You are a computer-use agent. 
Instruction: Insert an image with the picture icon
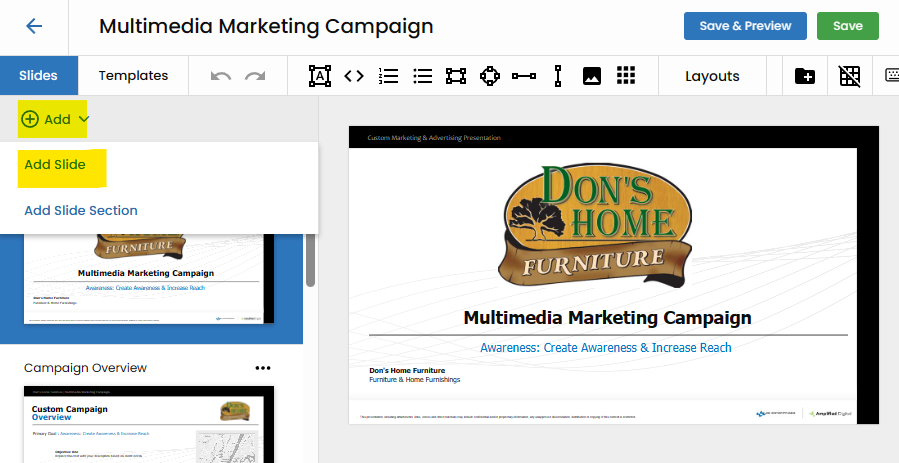592,76
